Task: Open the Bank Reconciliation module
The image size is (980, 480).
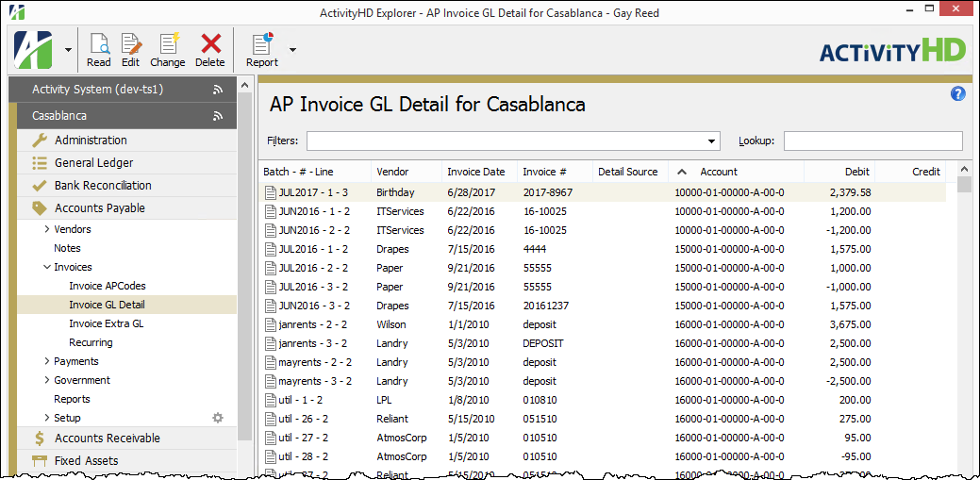Action: (x=102, y=186)
